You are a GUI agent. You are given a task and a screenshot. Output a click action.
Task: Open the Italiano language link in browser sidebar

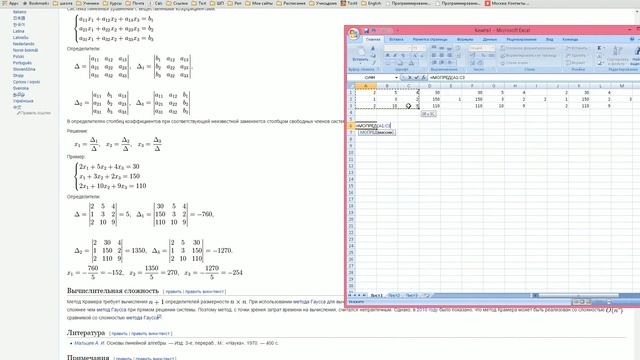(x=19, y=12)
